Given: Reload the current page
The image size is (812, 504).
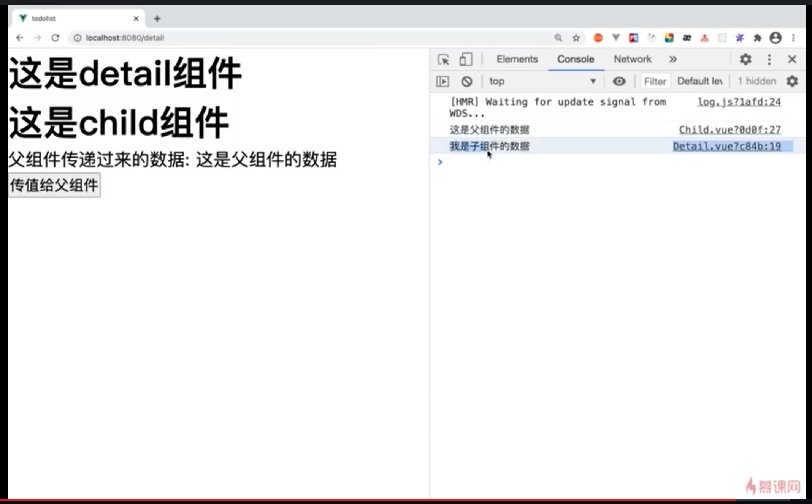Looking at the screenshot, I should 56,38.
